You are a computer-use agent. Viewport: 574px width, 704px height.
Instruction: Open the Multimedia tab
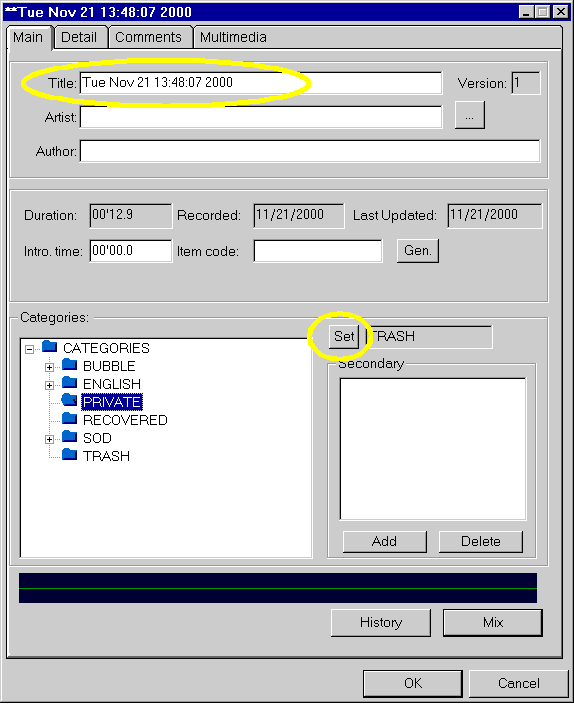[x=233, y=37]
